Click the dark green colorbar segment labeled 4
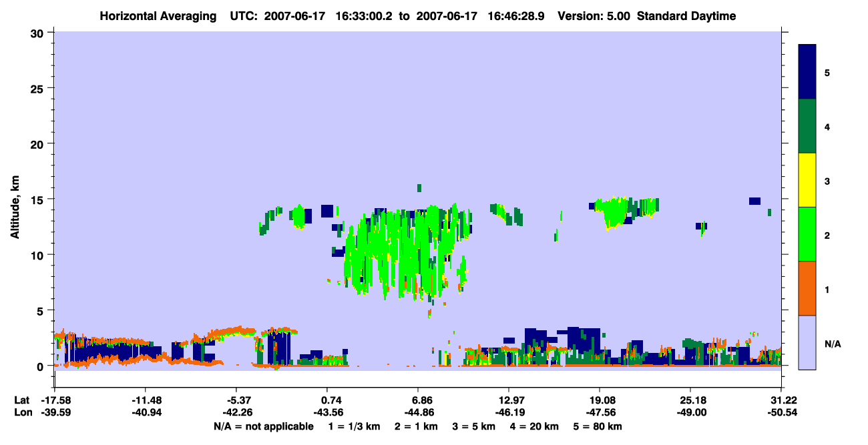The height and width of the screenshot is (445, 868). (807, 126)
